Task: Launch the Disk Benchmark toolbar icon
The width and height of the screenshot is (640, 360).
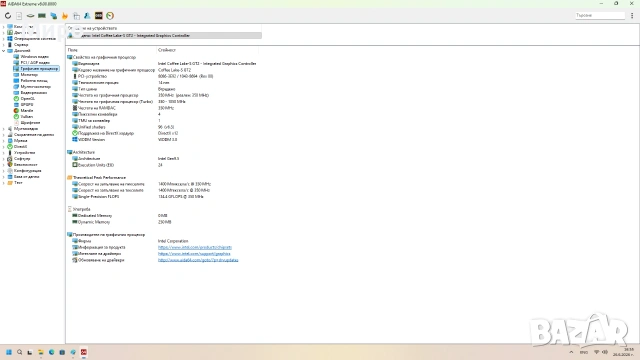Action: coord(30,16)
